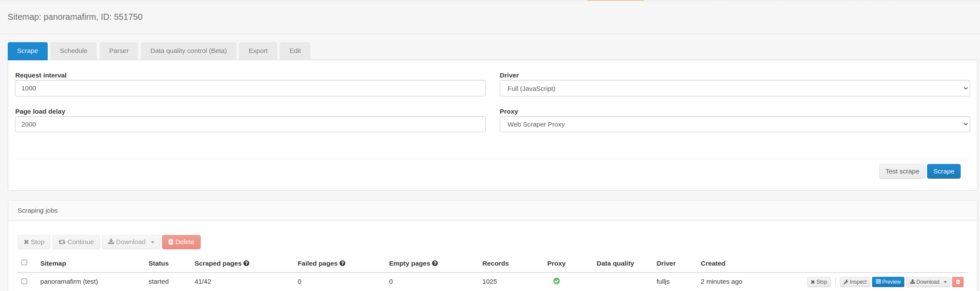
Task: Switch to the Schedule tab
Action: pyautogui.click(x=73, y=51)
